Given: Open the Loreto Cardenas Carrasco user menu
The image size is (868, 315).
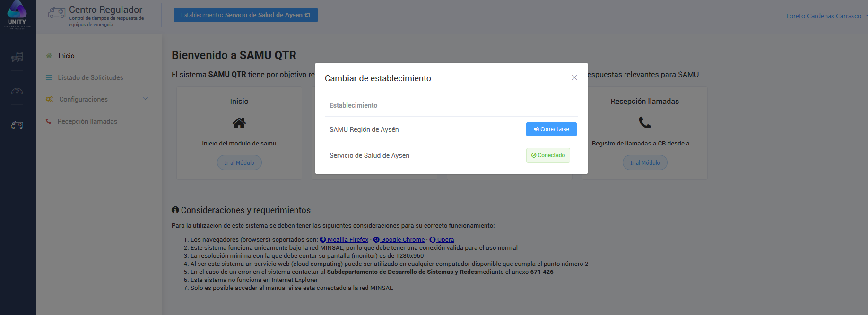Looking at the screenshot, I should pos(824,16).
